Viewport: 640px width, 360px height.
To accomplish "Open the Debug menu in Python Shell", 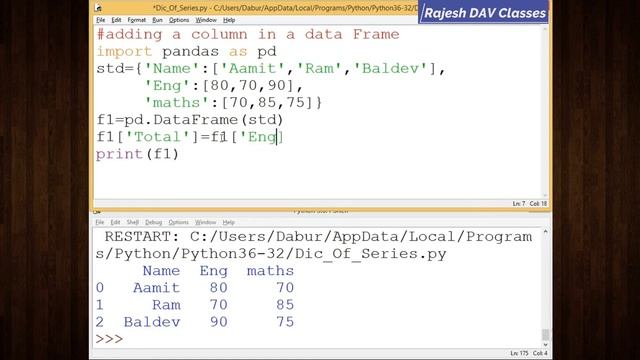I will [x=153, y=222].
